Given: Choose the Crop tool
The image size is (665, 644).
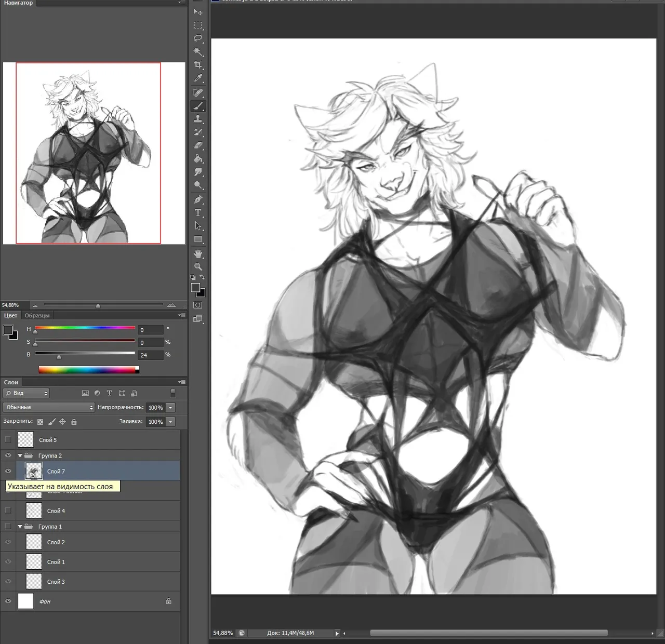Looking at the screenshot, I should pos(198,65).
